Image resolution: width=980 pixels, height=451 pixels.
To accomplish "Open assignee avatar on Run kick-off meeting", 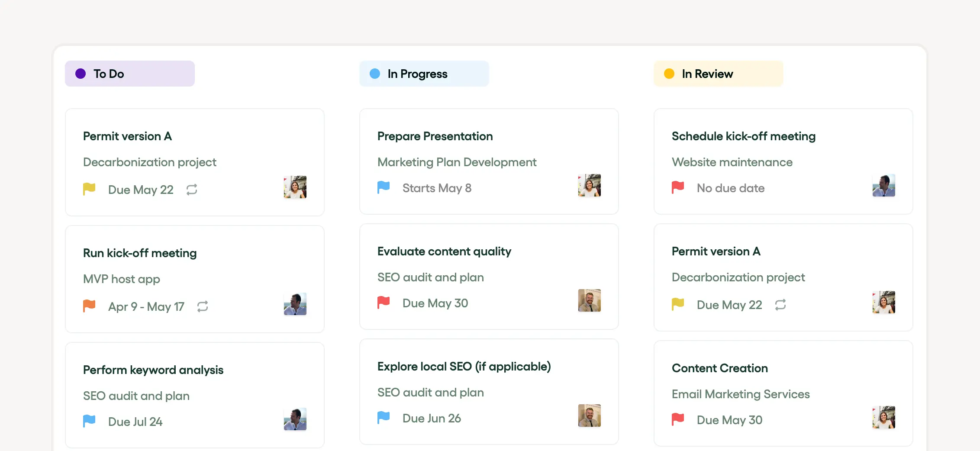I will click(x=295, y=304).
